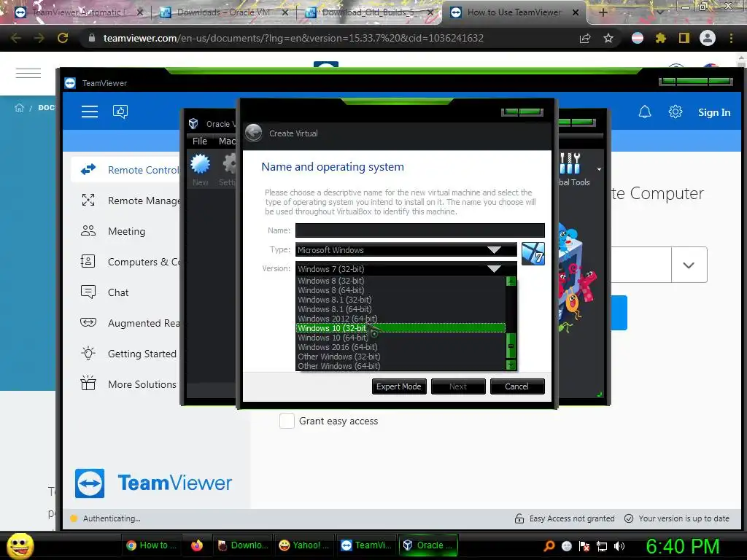Screen dimensions: 747x560
Task: Click the back arrow in Create Virtual dialog
Action: click(253, 133)
